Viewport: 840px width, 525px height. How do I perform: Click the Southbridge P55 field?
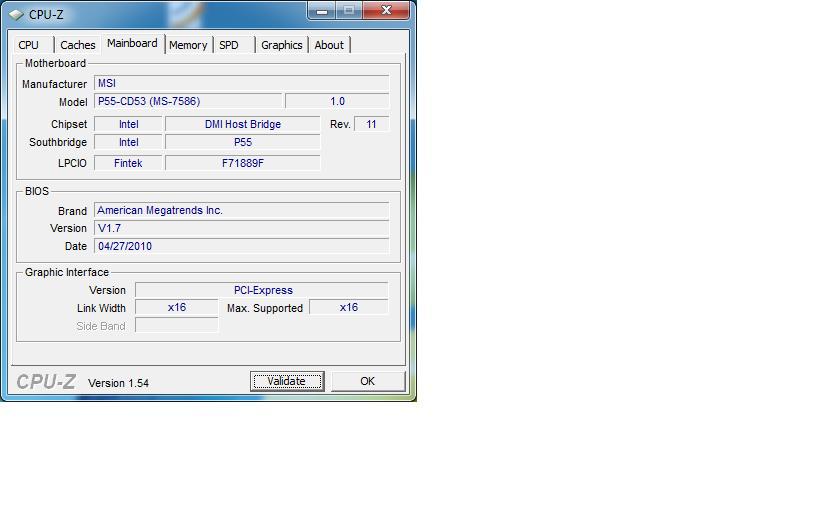pos(243,142)
